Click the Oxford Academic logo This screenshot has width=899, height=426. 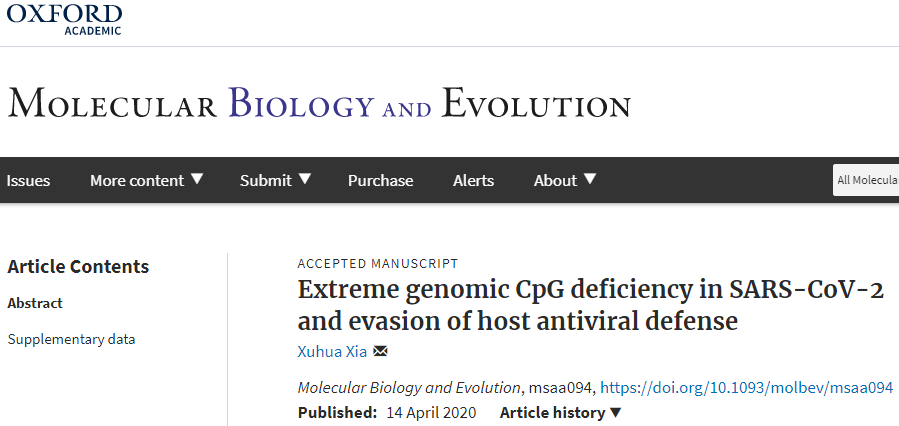[64, 19]
